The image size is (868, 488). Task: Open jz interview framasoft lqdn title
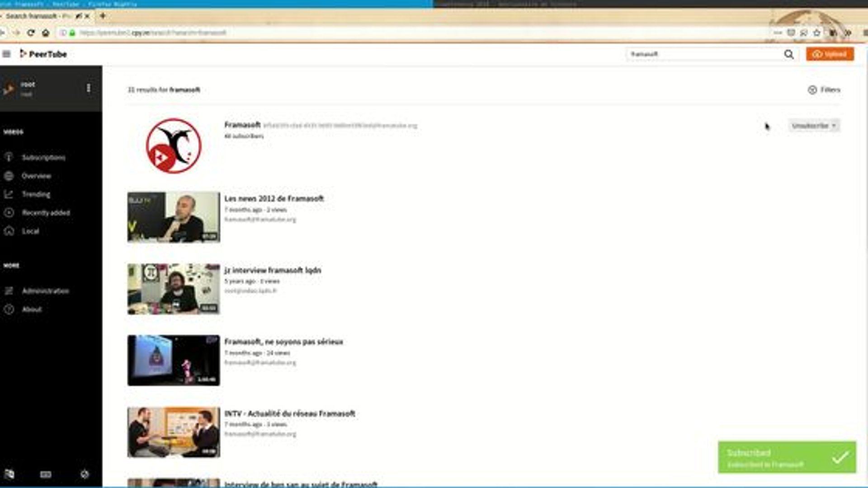pyautogui.click(x=273, y=270)
